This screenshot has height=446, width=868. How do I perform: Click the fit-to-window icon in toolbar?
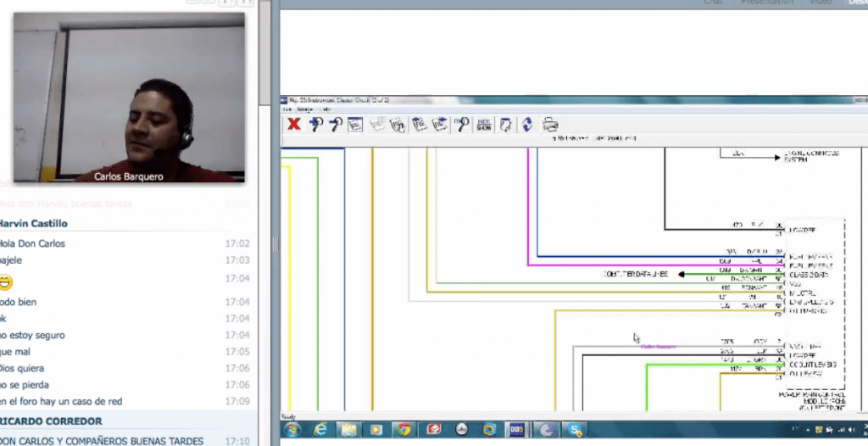tap(355, 125)
